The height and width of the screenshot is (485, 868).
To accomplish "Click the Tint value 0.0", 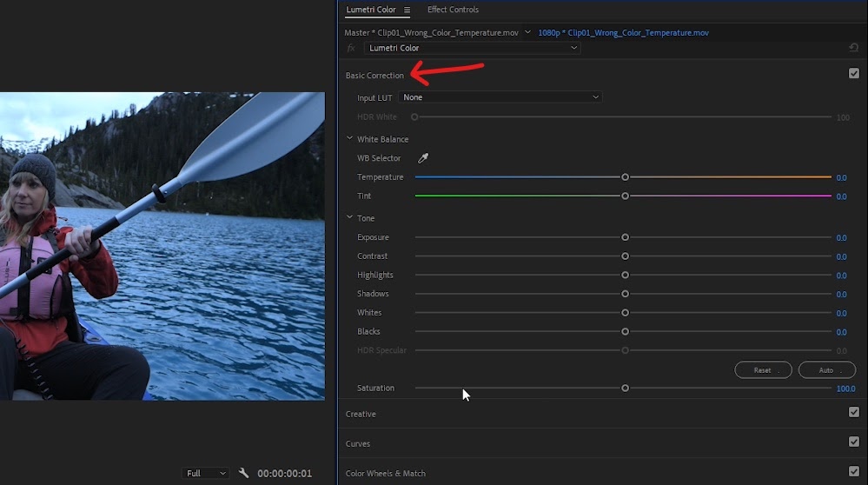I will 841,196.
